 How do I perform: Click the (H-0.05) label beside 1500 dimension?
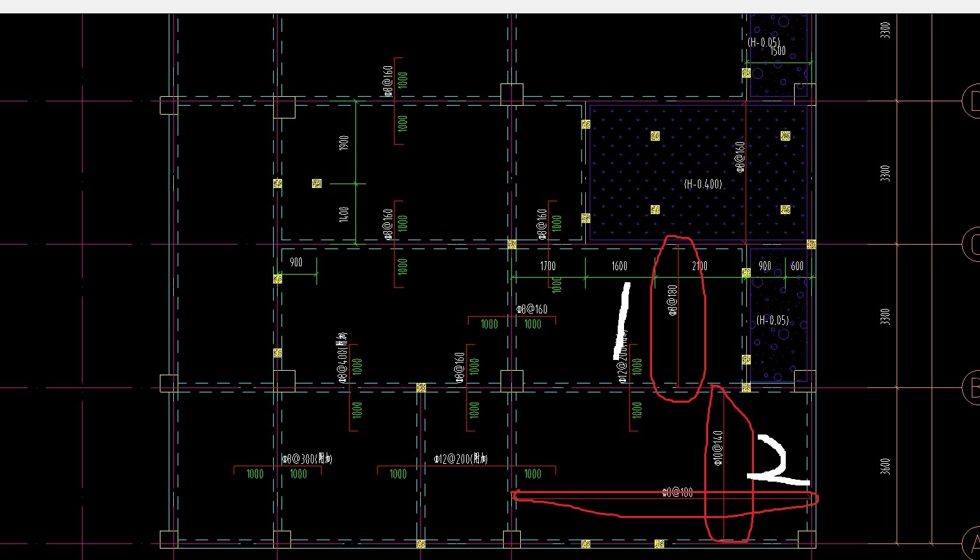pyautogui.click(x=764, y=42)
